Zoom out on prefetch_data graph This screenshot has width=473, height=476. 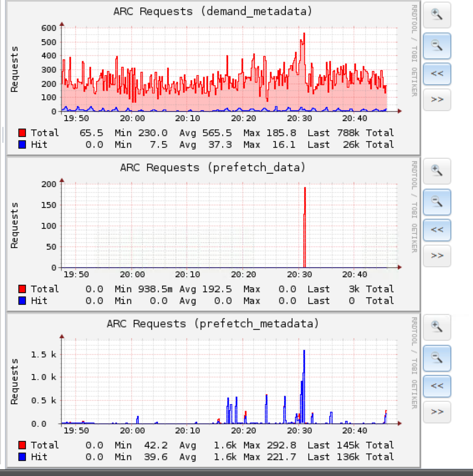(437, 202)
